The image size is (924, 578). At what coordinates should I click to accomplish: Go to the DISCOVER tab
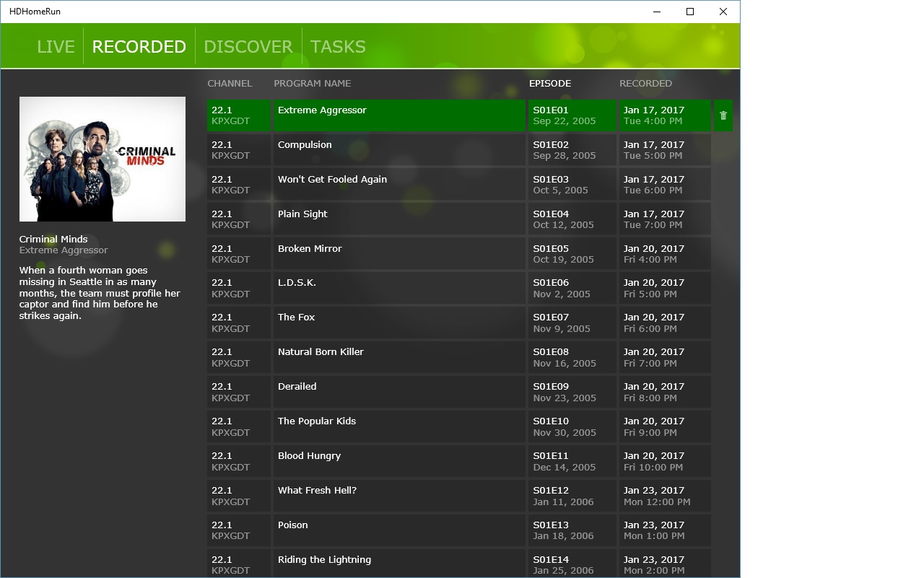point(248,46)
